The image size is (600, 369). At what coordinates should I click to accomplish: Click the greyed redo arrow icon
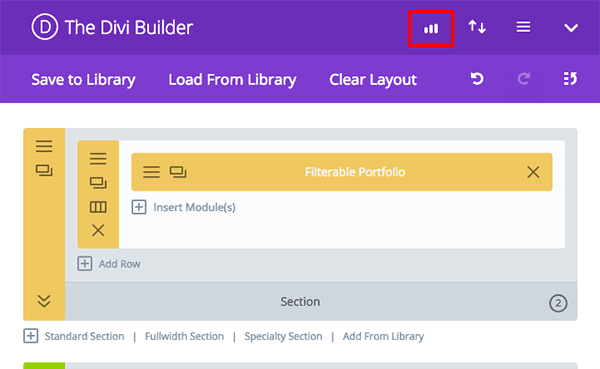pyautogui.click(x=523, y=79)
